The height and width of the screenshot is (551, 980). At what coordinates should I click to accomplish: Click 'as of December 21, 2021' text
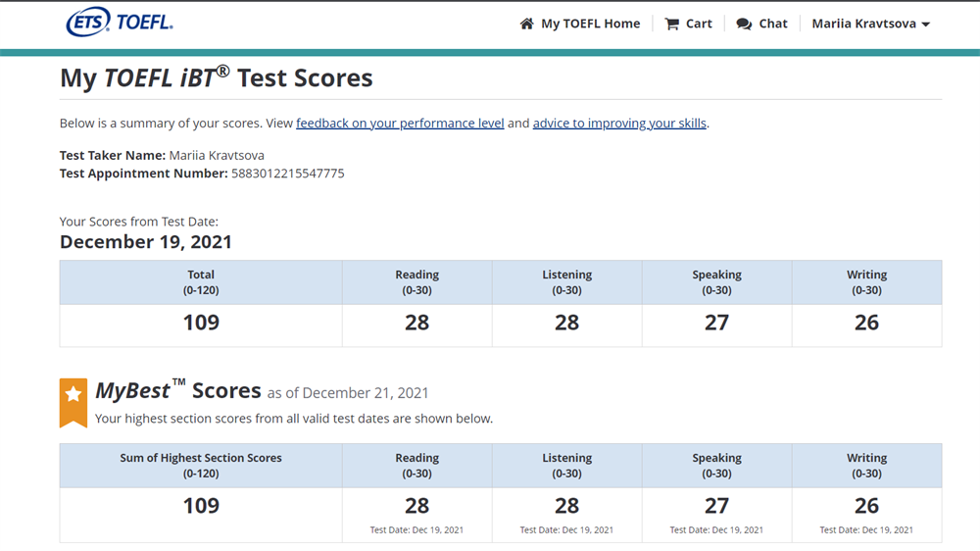click(x=348, y=393)
